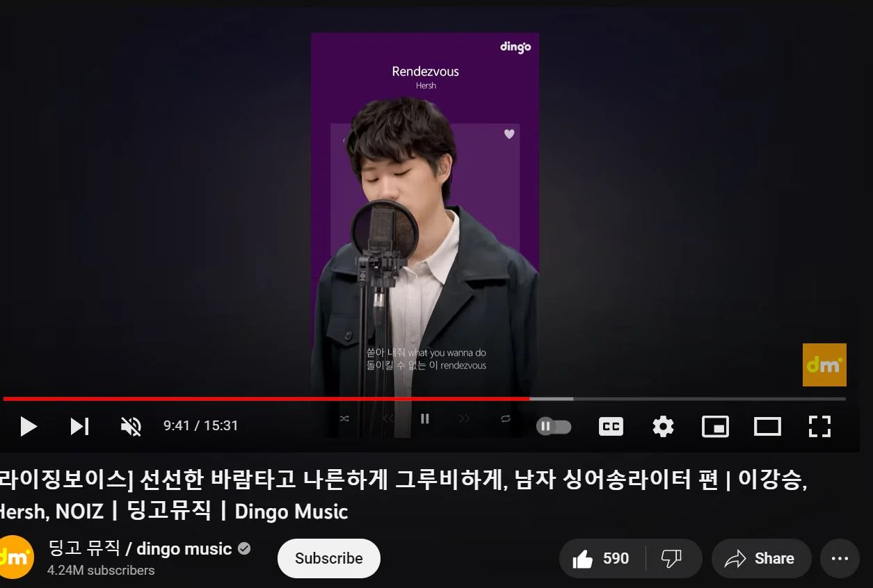Resume playback with the play button
Viewport: 873px width, 588px height.
coord(28,426)
